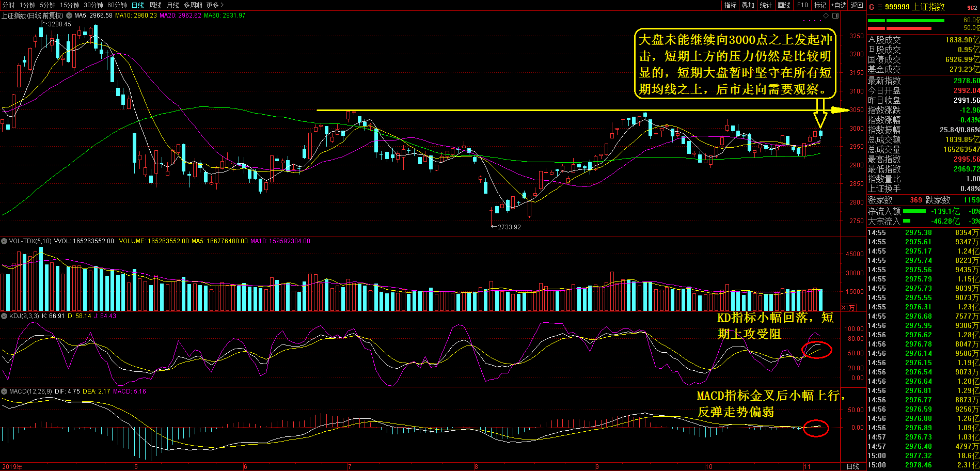The width and height of the screenshot is (980, 471).
Task: Click the diamond icon atop chart
Action: click(826, 15)
